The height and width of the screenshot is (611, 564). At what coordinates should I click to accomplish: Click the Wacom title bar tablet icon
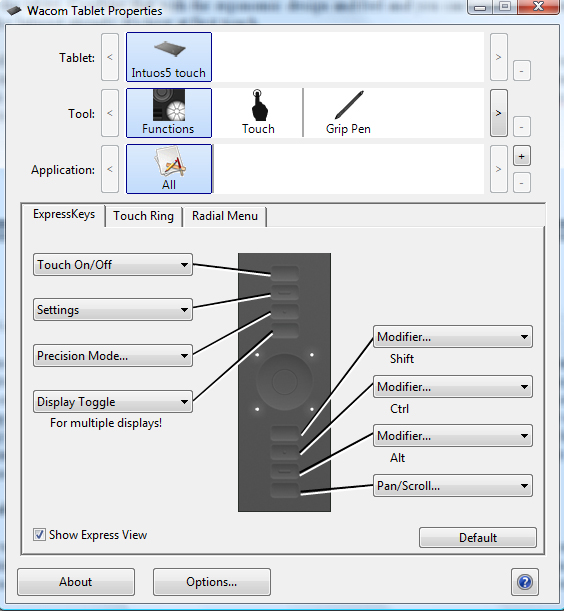coord(14,11)
